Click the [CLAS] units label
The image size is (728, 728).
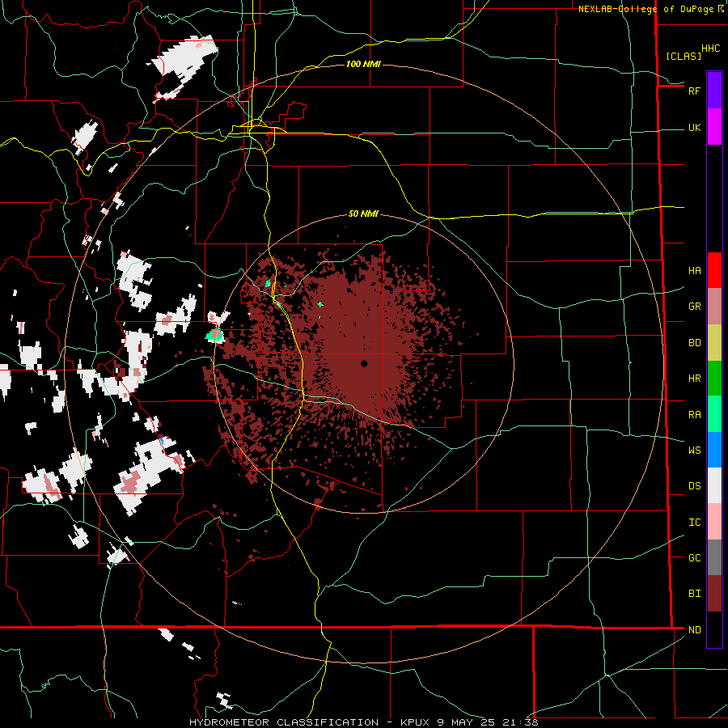pyautogui.click(x=684, y=56)
